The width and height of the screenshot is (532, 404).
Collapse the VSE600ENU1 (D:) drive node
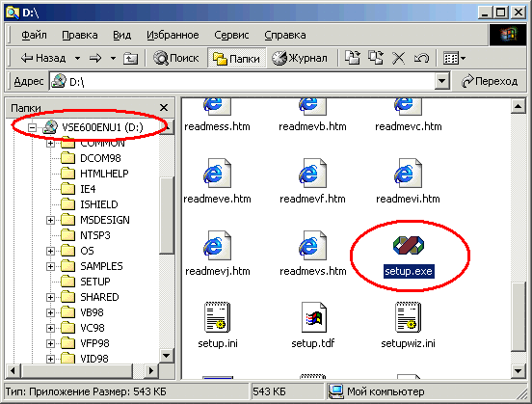[32, 127]
